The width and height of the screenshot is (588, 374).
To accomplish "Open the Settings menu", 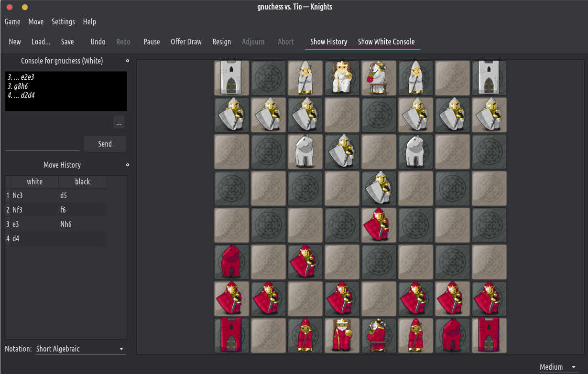I will [x=63, y=21].
